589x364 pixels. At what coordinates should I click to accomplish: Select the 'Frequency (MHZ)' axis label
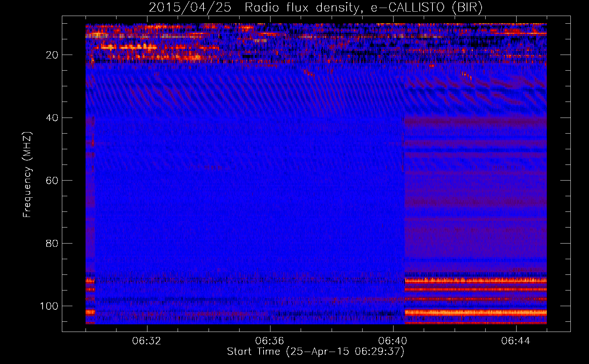point(27,174)
